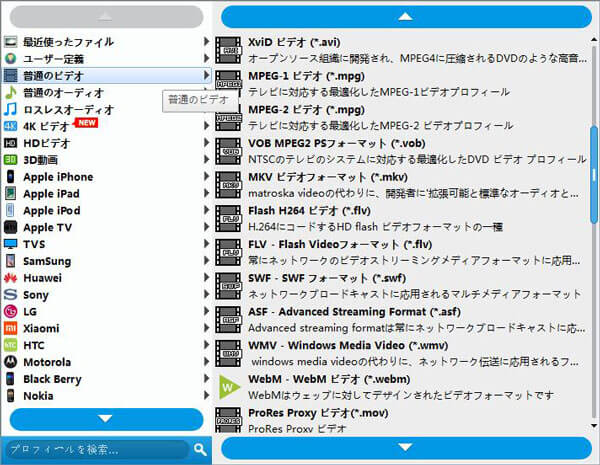The image size is (600, 465).
Task: Click the recently used files icon
Action: click(10, 42)
